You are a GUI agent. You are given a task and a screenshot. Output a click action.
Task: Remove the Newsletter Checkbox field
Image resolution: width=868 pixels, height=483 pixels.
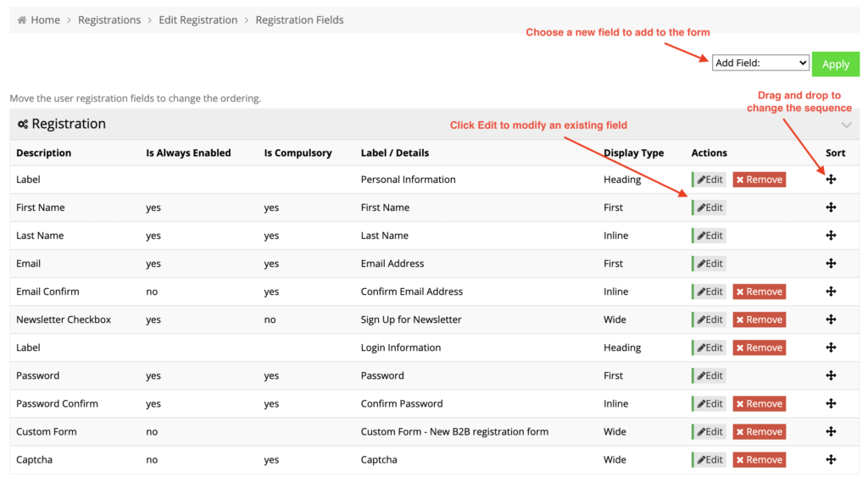pyautogui.click(x=759, y=319)
